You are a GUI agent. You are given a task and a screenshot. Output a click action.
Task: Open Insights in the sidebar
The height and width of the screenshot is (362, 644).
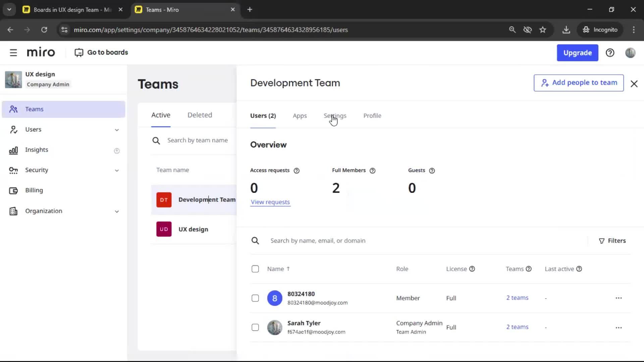pos(37,150)
